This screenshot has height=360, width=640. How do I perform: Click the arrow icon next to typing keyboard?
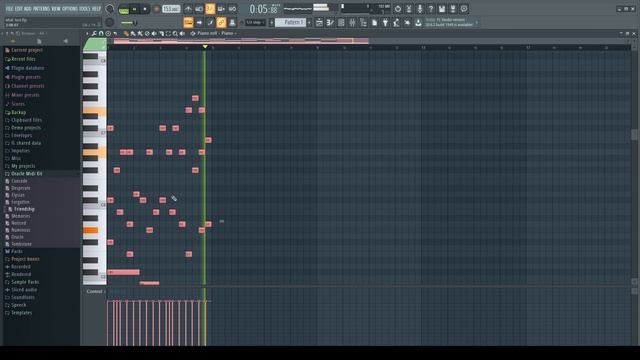[200, 22]
